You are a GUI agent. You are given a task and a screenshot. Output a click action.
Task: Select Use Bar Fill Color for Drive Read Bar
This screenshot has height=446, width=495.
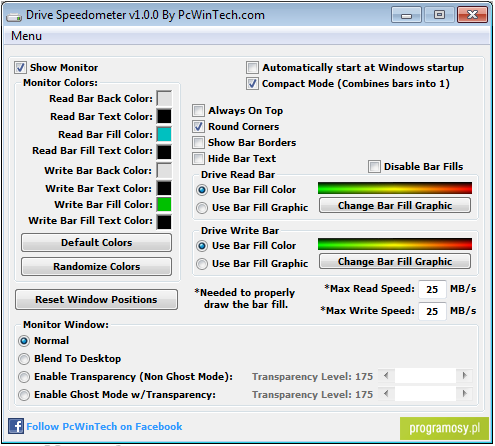point(202,190)
